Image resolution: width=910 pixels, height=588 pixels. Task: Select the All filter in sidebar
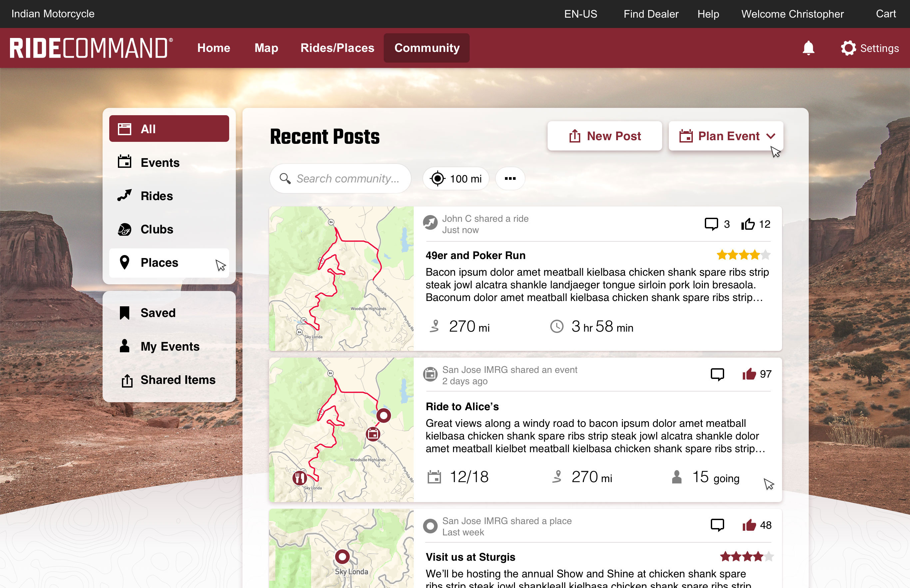[169, 129]
